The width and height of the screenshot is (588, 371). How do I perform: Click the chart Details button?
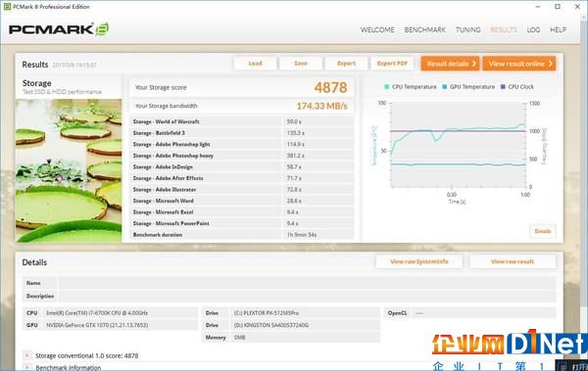coord(543,231)
